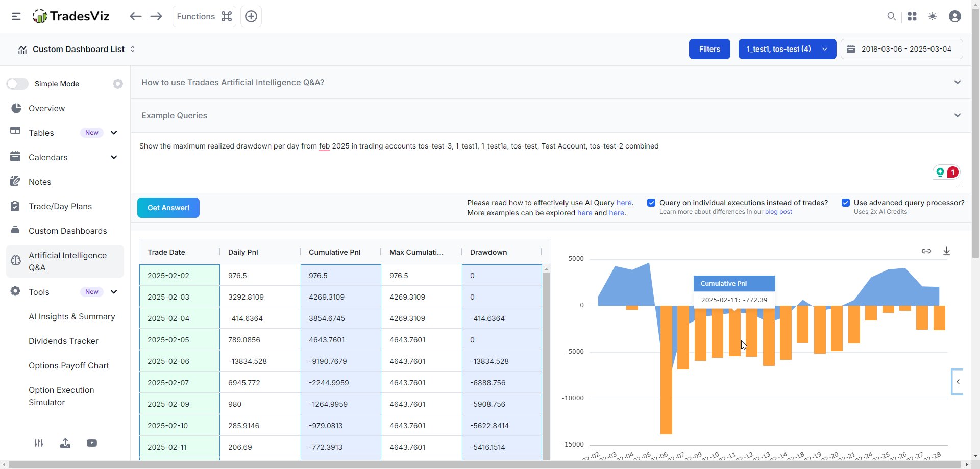980x469 pixels.
Task: Open the date range picker
Action: [x=902, y=49]
